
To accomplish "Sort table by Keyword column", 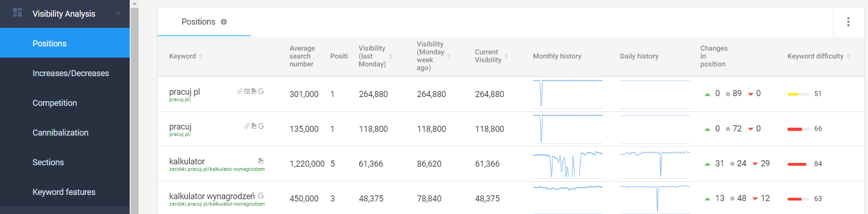I will pos(201,56).
